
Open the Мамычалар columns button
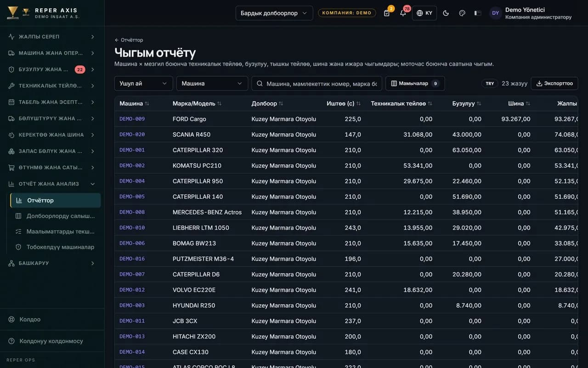[x=415, y=83]
